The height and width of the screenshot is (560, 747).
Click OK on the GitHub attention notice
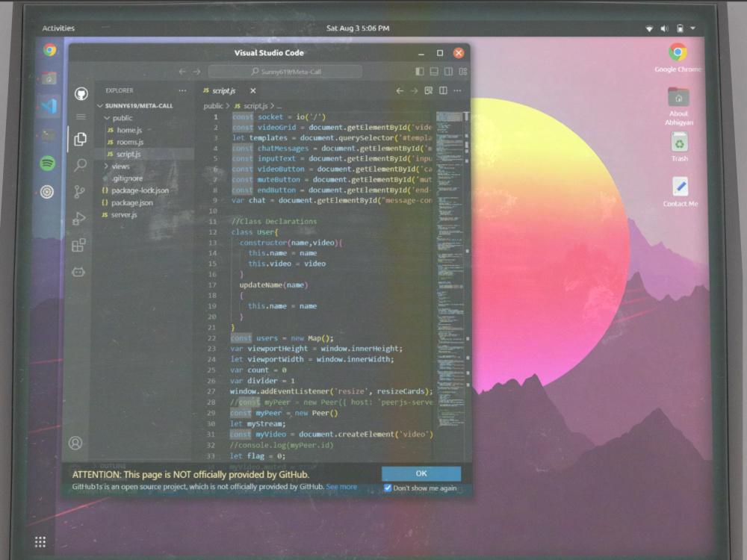pyautogui.click(x=421, y=473)
